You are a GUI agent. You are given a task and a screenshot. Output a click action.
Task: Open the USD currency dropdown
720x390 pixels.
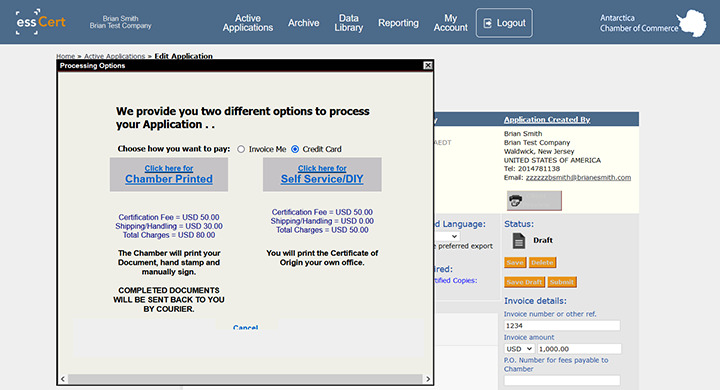519,349
